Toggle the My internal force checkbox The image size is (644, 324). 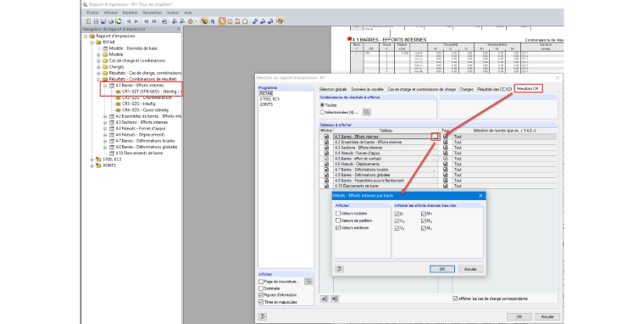[424, 221]
